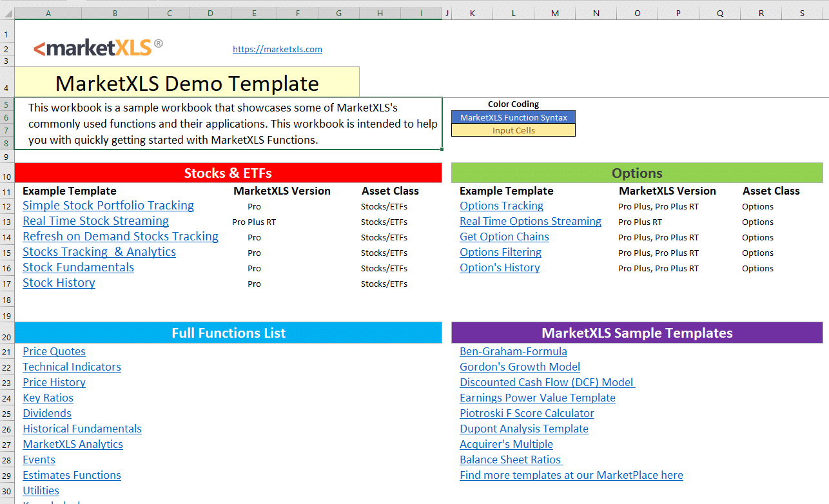Open Stocks Tracking & Analytics link
Screen dimensions: 829x504
click(99, 252)
